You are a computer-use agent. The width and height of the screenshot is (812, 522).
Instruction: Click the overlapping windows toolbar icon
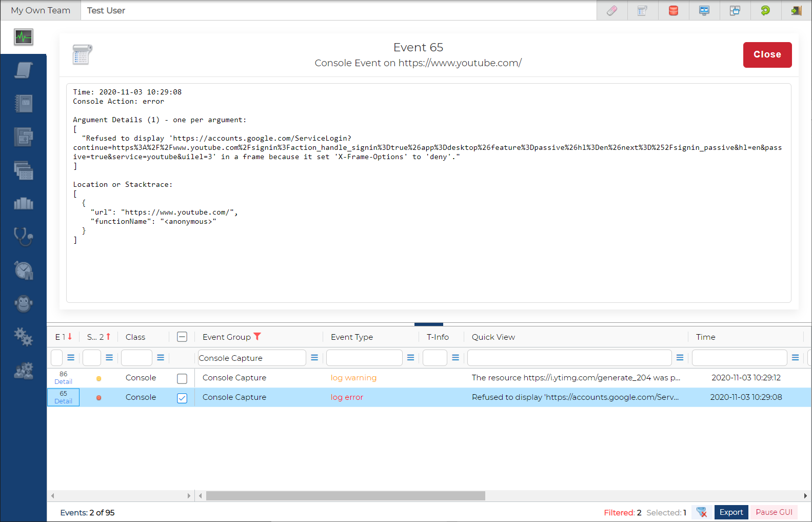point(735,10)
